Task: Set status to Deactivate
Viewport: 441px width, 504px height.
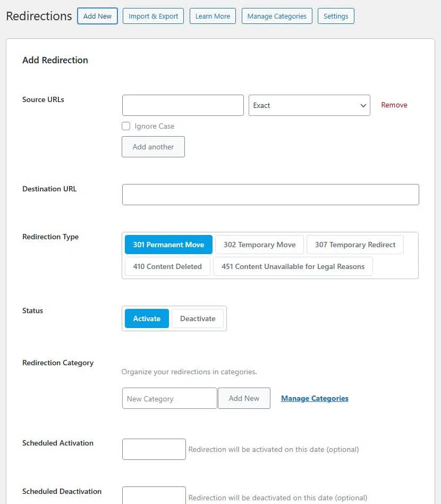Action: 198,318
